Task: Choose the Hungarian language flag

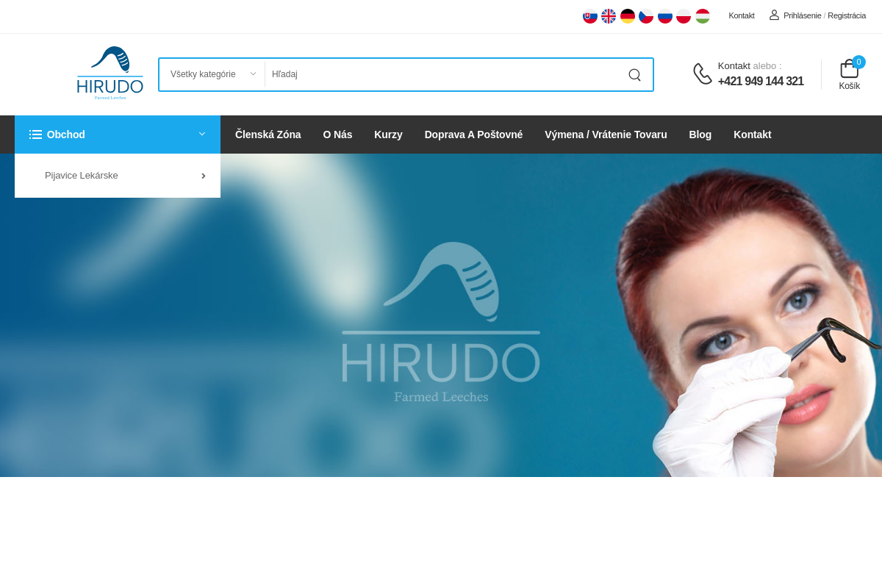Action: [702, 15]
